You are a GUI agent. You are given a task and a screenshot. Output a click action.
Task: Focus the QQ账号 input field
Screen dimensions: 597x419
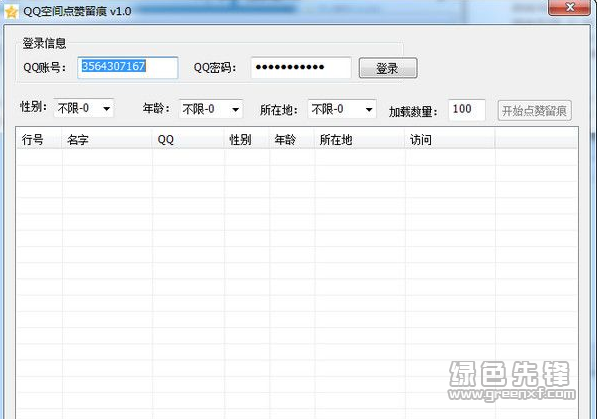click(x=128, y=68)
